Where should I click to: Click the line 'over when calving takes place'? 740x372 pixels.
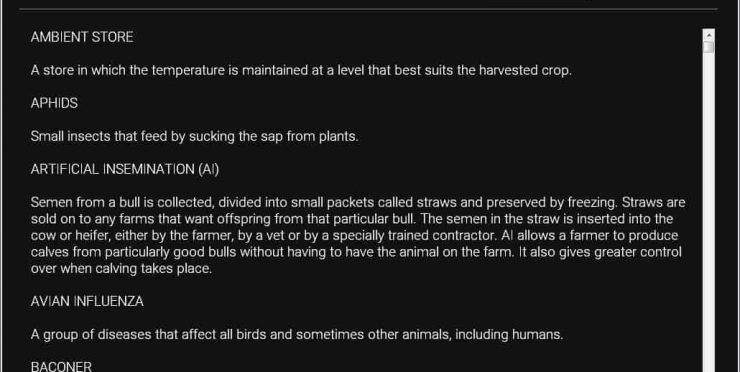click(x=121, y=269)
